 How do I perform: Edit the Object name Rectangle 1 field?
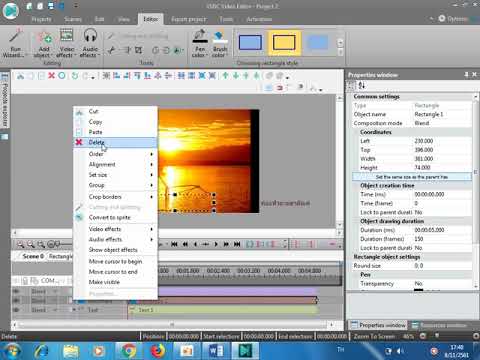(442, 114)
